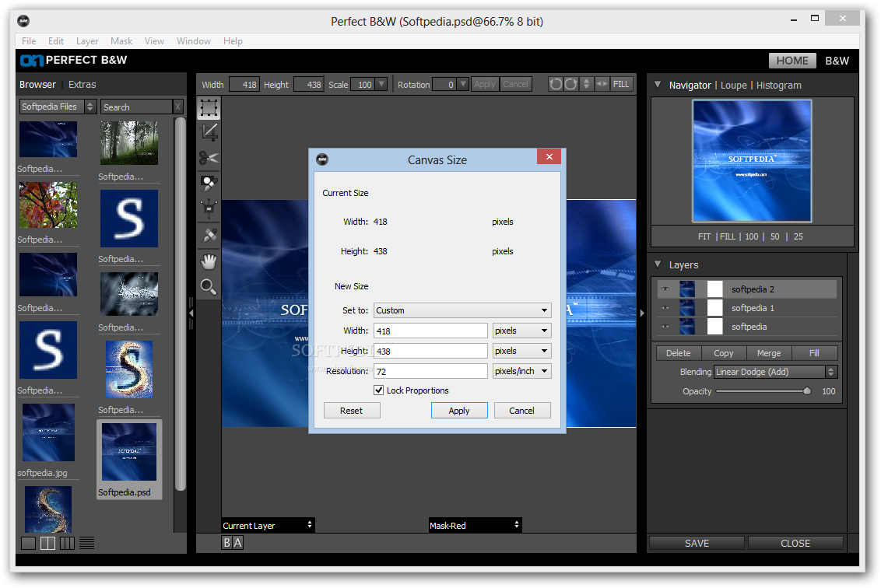Image resolution: width=881 pixels, height=588 pixels.
Task: Select the Crop tool
Action: tap(209, 133)
